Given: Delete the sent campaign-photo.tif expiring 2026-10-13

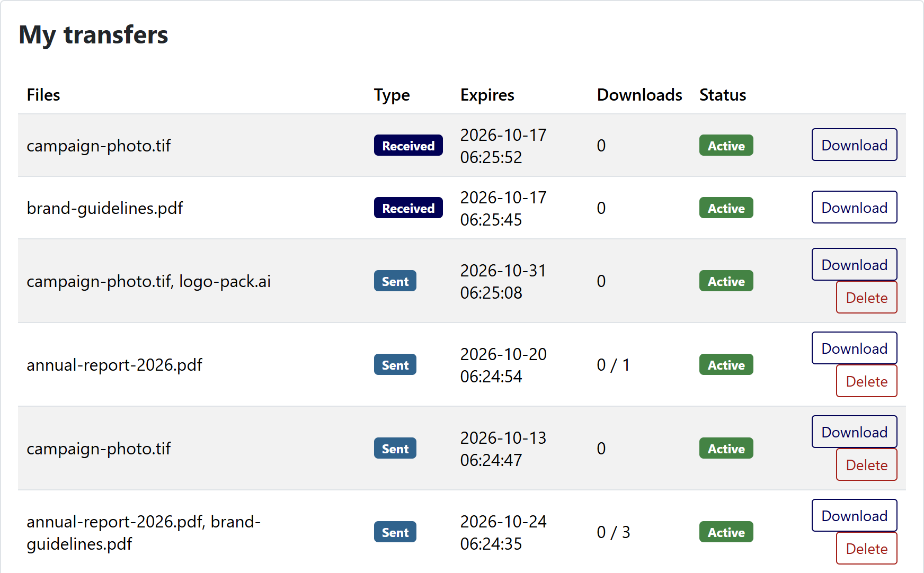Looking at the screenshot, I should pos(866,464).
